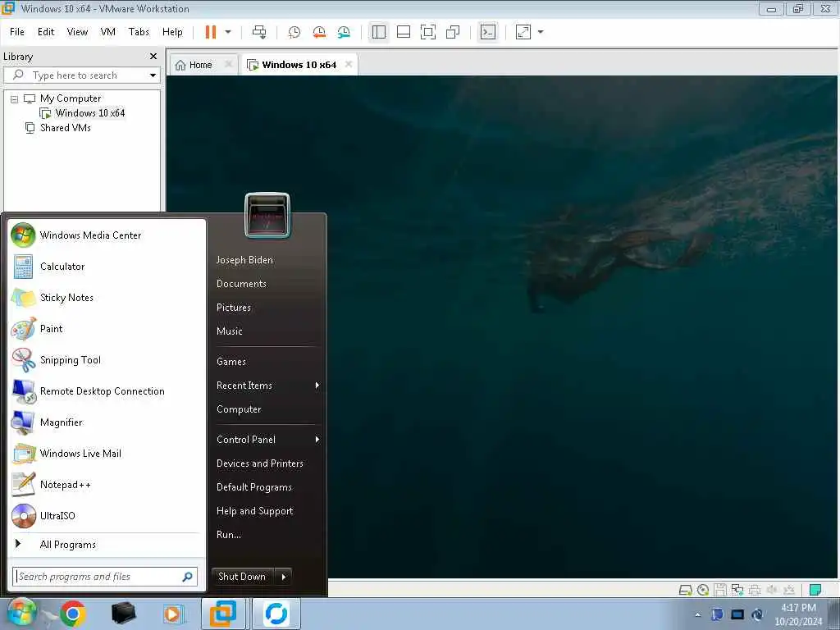Open Remote Desktop Connection
840x630 pixels.
click(x=106, y=391)
